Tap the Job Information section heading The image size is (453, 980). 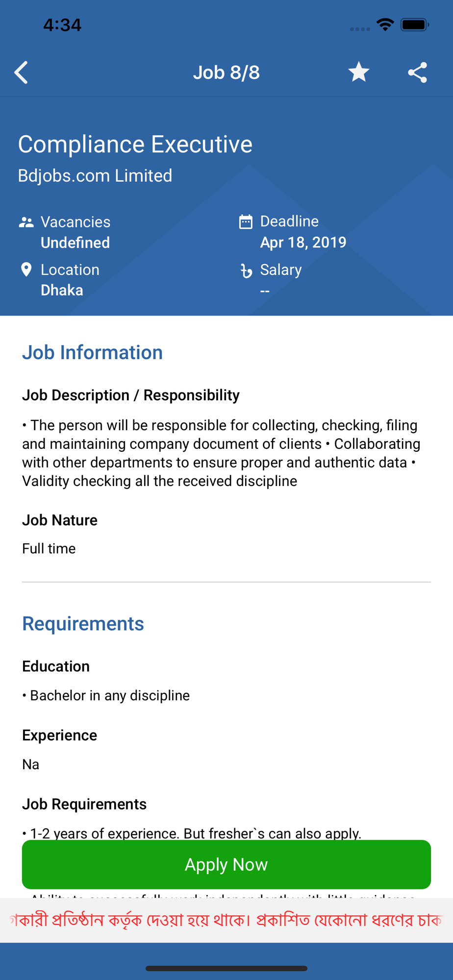pos(93,352)
